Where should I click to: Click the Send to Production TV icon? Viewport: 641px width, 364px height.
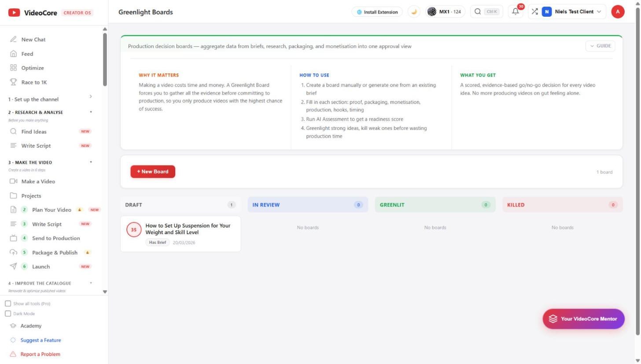13,238
